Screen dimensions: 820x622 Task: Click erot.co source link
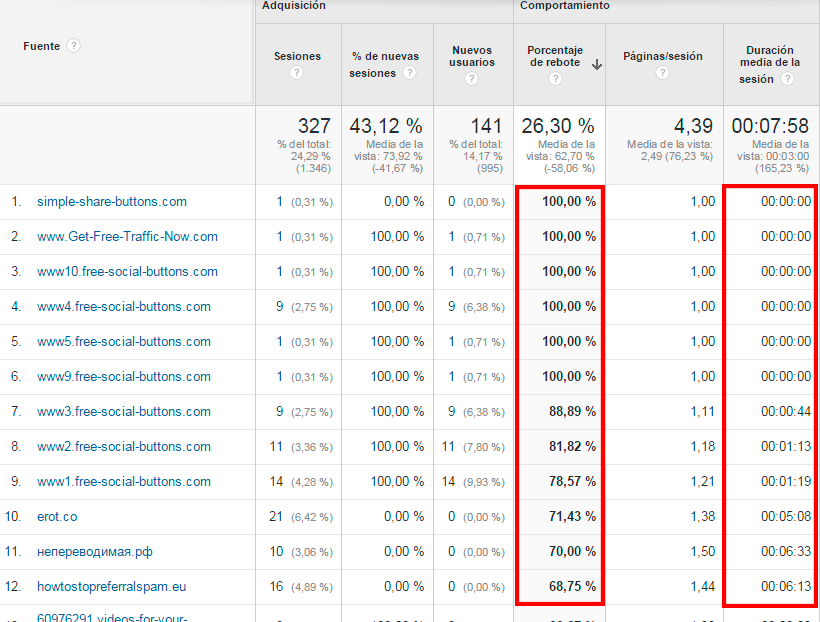[57, 517]
